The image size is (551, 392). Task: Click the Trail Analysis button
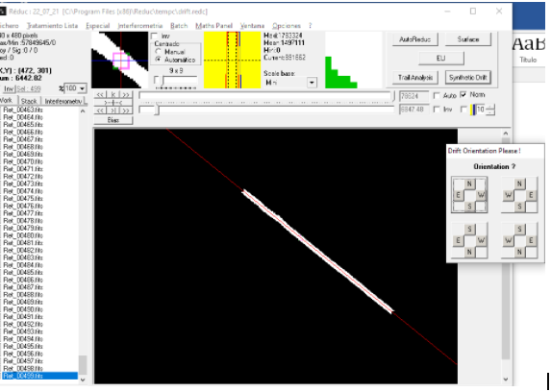point(415,77)
